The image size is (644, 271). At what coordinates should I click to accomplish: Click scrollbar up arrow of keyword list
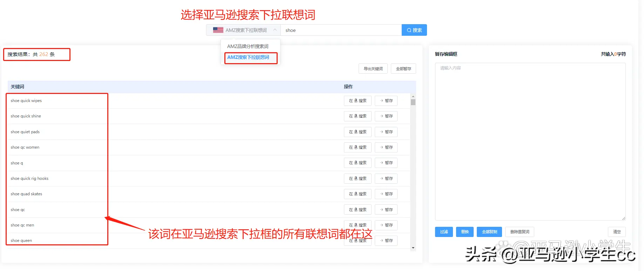coord(413,96)
